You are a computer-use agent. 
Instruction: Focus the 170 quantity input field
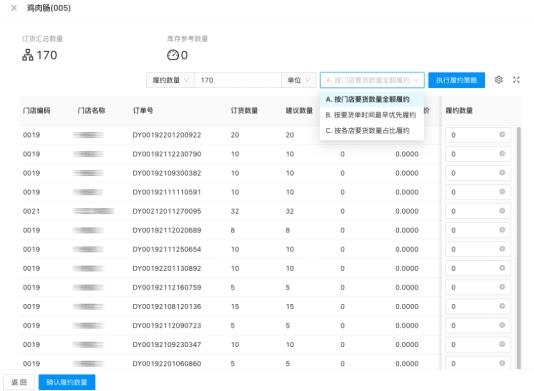(238, 80)
